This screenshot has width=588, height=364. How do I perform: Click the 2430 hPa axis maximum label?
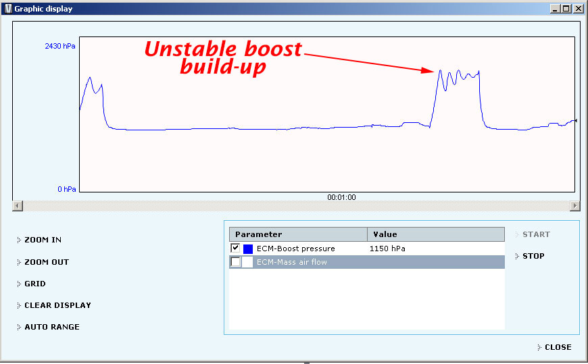(x=60, y=46)
